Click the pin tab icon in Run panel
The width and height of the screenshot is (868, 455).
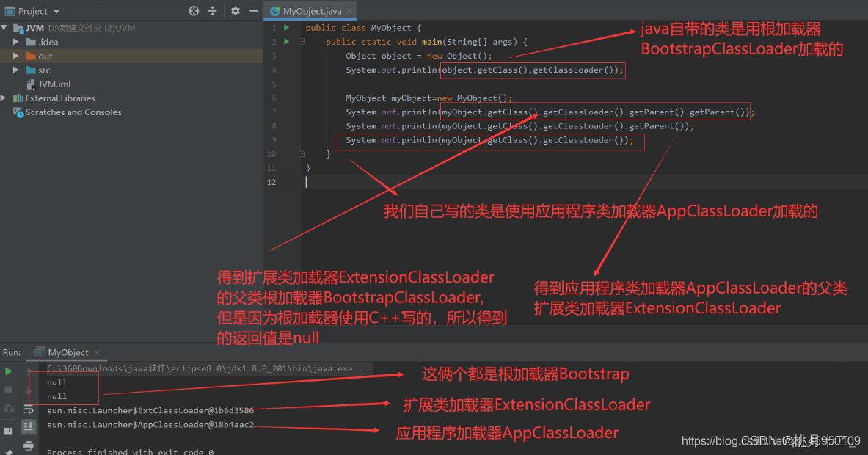coord(8,451)
